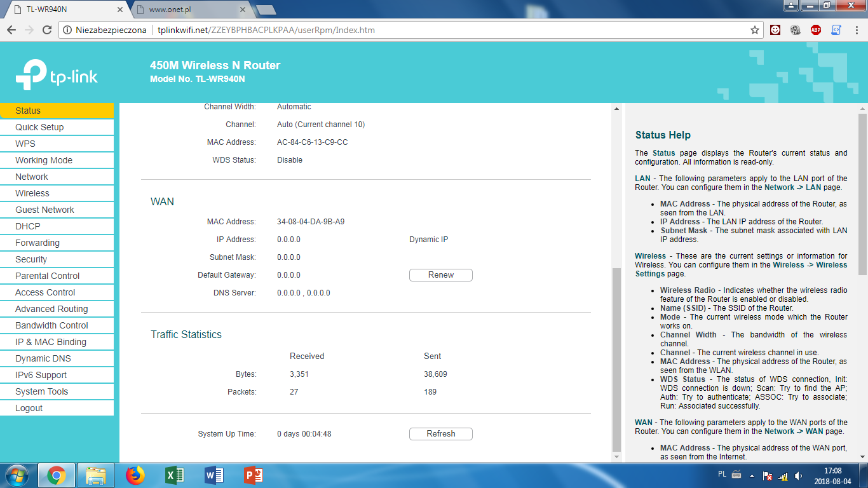This screenshot has width=868, height=488.
Task: Bookmark this page with the star icon
Action: [x=755, y=30]
